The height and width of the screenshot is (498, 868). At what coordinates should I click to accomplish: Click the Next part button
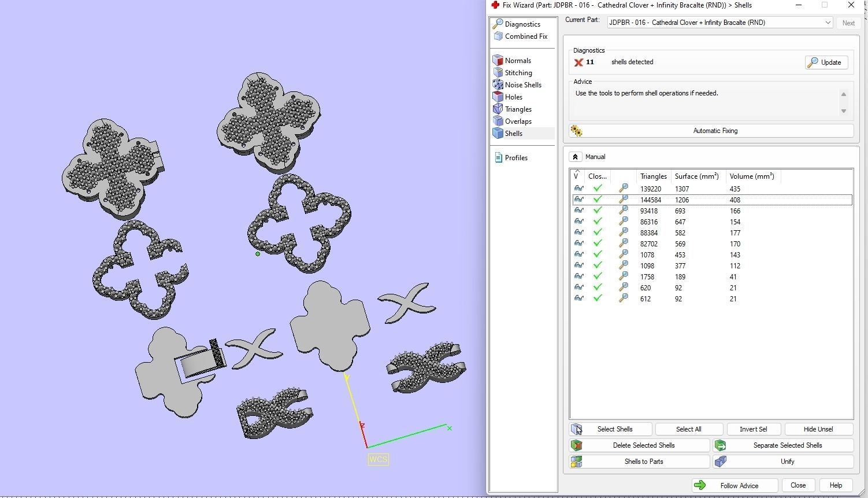pos(848,23)
